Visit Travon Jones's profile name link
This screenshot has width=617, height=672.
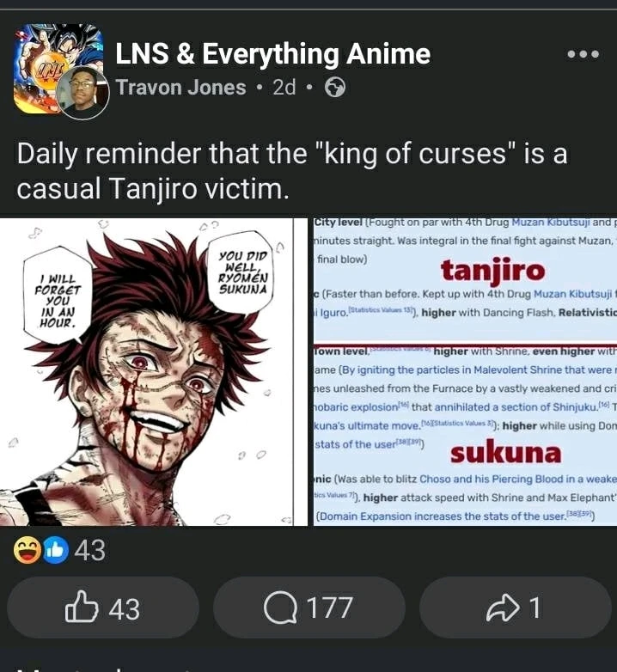(x=181, y=88)
